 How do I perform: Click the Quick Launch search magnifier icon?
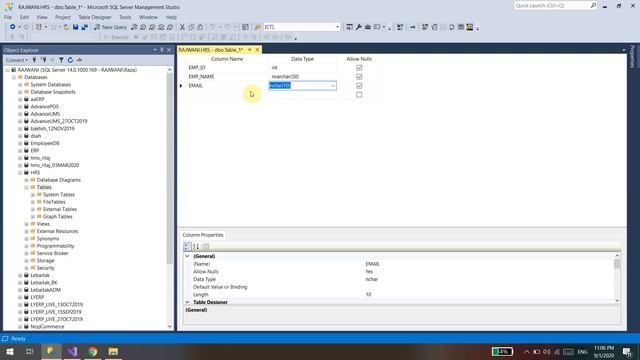[593, 5]
